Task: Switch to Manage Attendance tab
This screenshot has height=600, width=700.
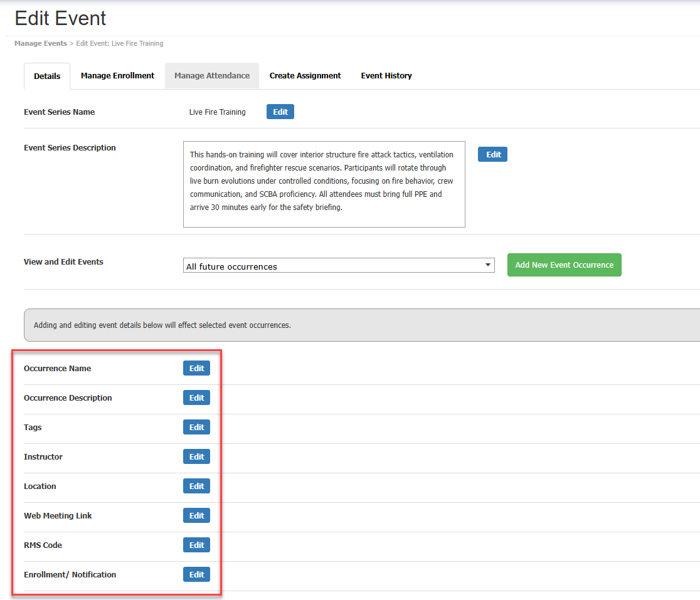Action: click(212, 76)
